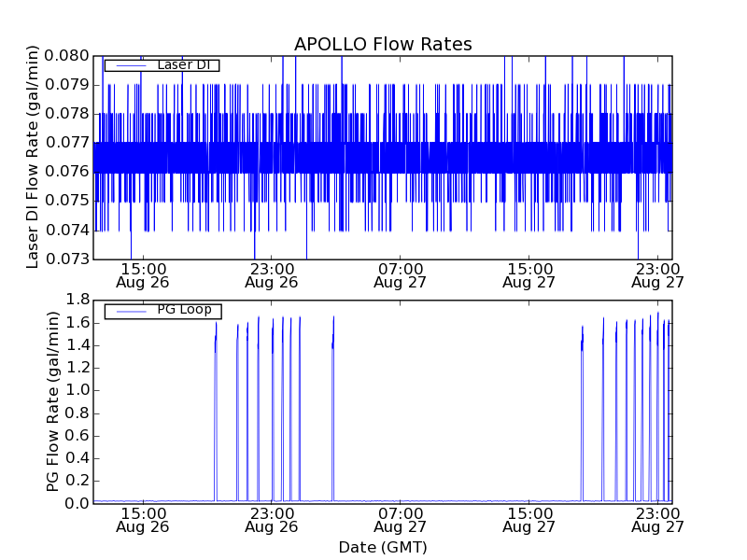Image resolution: width=747 pixels, height=560 pixels.
Task: Click the 0.8 tick label
Action: tap(78, 413)
